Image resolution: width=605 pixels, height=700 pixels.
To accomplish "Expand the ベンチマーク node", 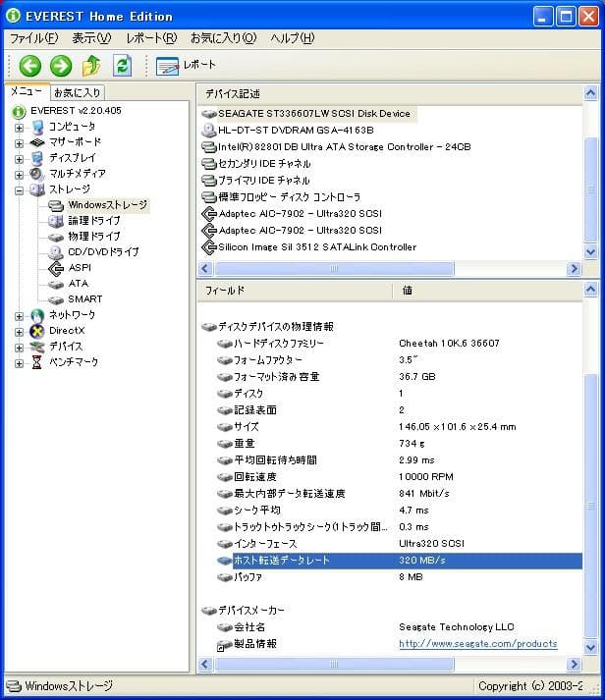I will point(19,363).
